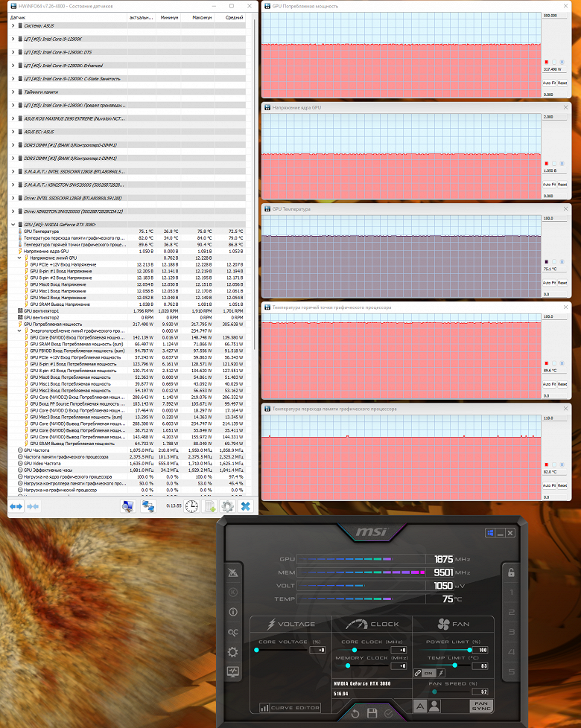This screenshot has width=581, height=728.
Task: Select Afterburner profile slot 2
Action: 511,612
